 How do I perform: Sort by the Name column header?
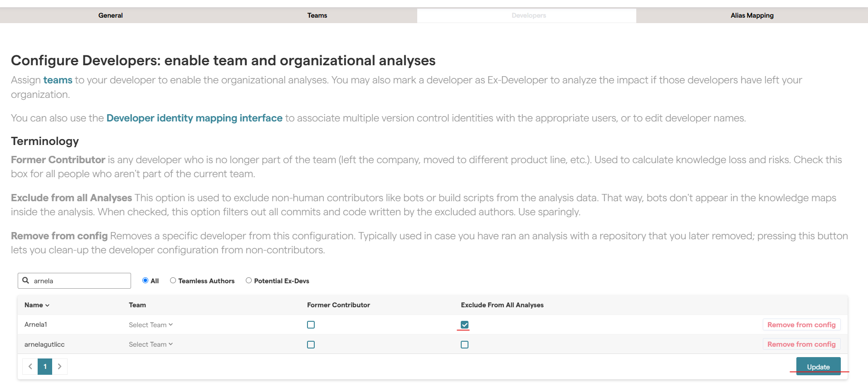37,305
